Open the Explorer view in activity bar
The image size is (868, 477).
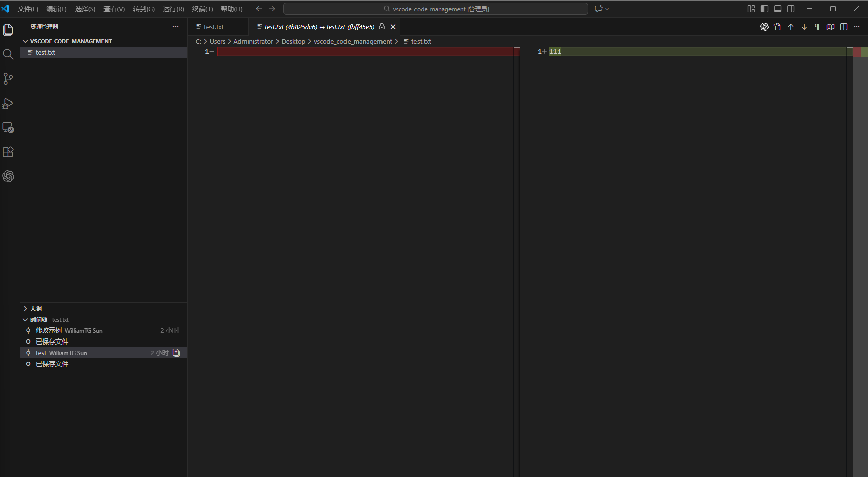[x=8, y=30]
